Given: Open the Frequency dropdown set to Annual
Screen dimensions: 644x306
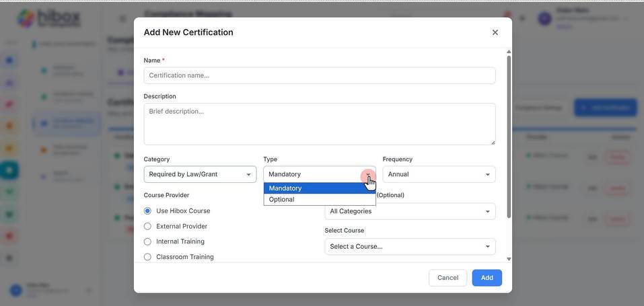Looking at the screenshot, I should pos(439,174).
